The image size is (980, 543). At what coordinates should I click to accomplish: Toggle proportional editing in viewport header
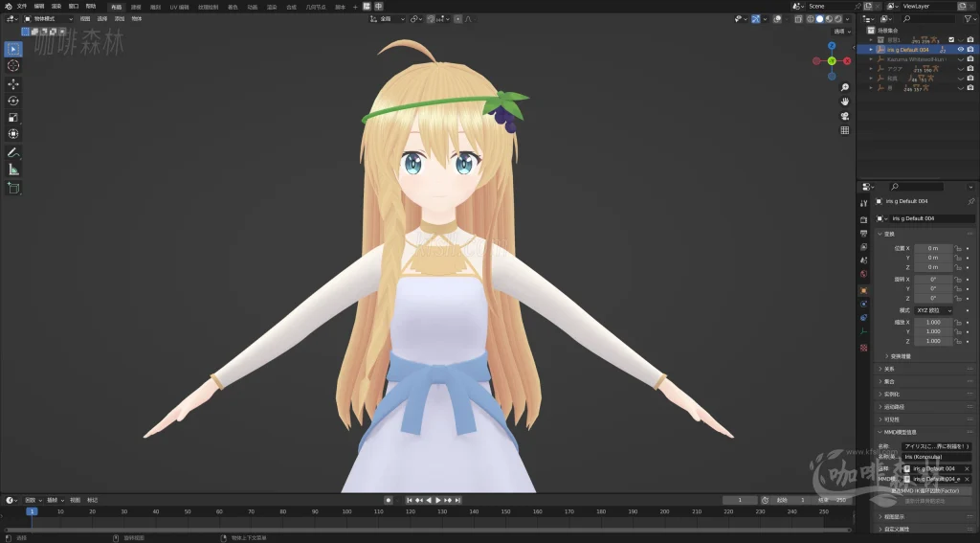457,19
